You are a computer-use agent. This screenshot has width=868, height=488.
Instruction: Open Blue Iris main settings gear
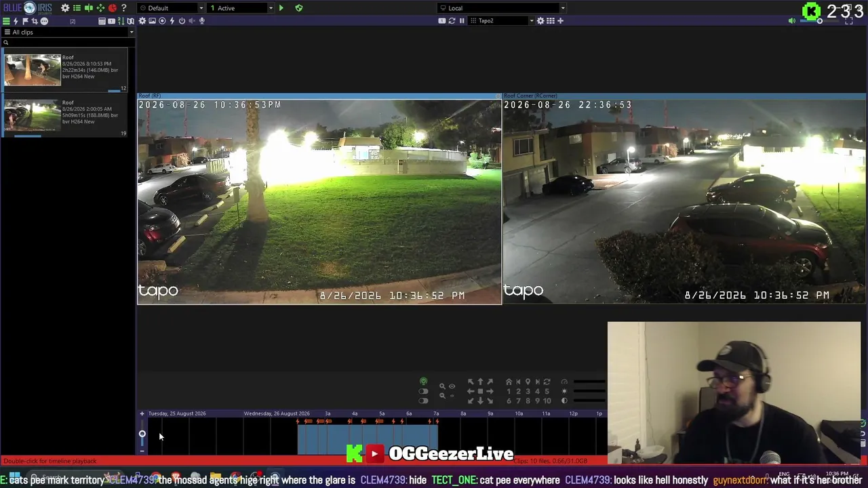pos(65,8)
